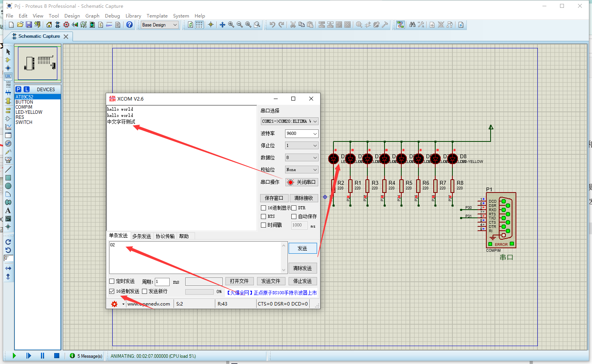The height and width of the screenshot is (364, 592).
Task: Switch to the 协议传输 tab
Action: coord(165,236)
